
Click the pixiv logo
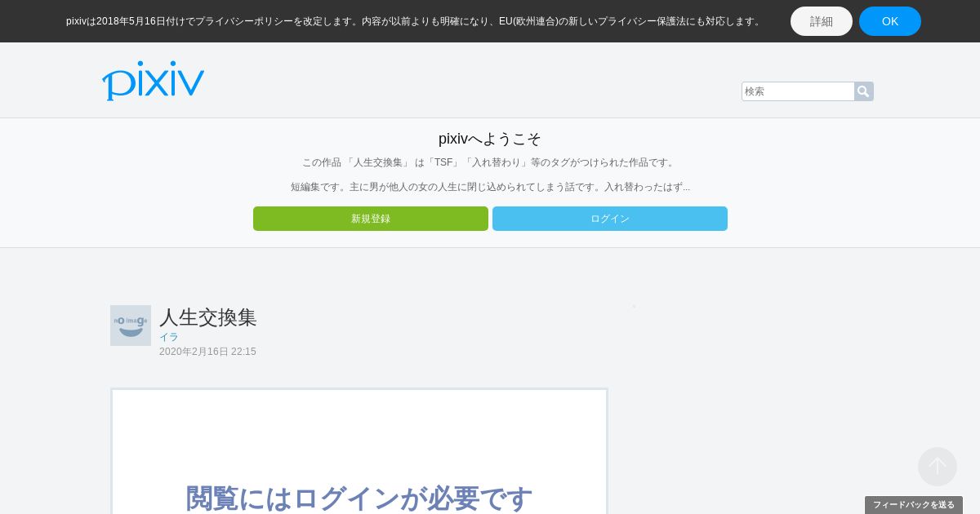point(153,81)
